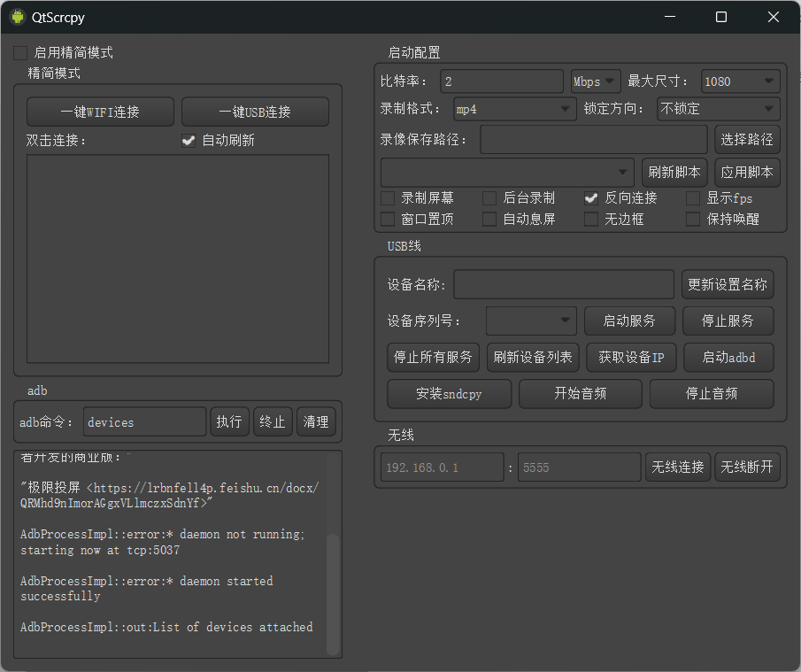The width and height of the screenshot is (801, 672).
Task: Focus the 192.168.0.1 IP address field
Action: [x=443, y=467]
